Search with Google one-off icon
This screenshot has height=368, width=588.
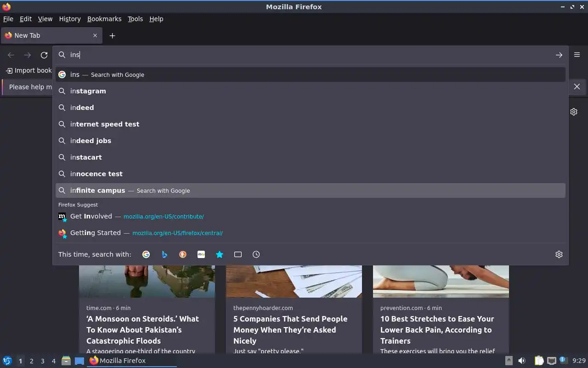[x=146, y=254]
